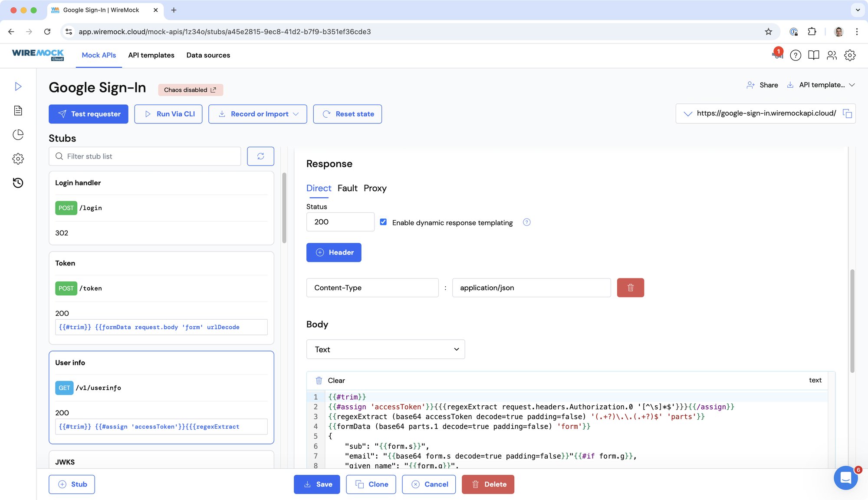This screenshot has width=868, height=500.
Task: Delete the Content-Type header row
Action: pyautogui.click(x=630, y=288)
